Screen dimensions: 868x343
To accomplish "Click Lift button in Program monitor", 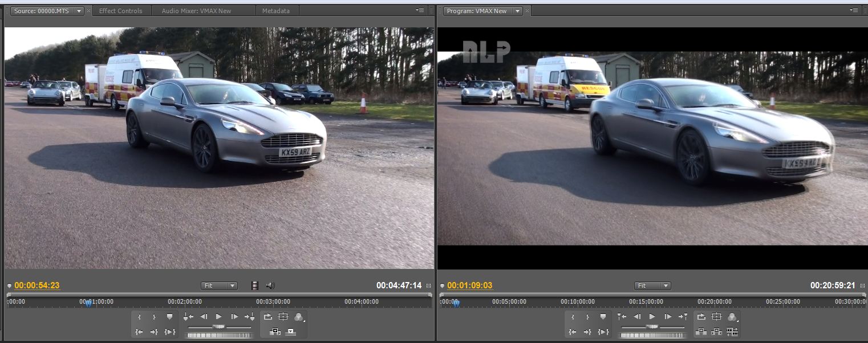I will click(701, 332).
